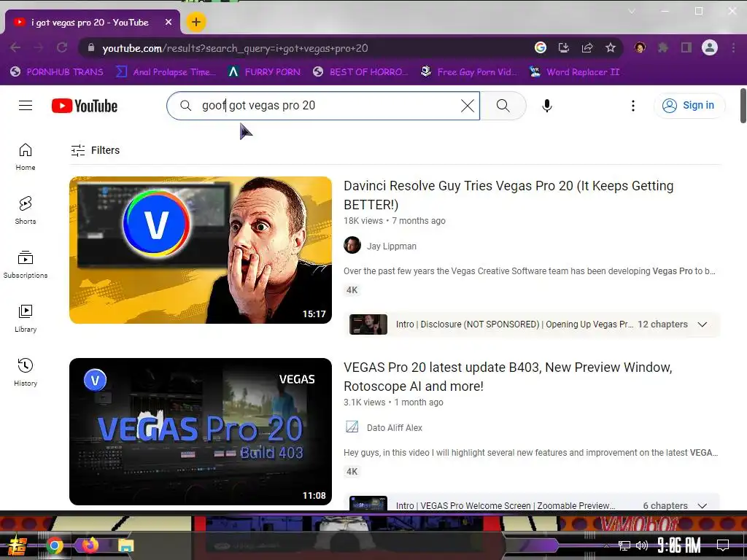Open the BEST OF HORRO... bookmark

pyautogui.click(x=360, y=72)
